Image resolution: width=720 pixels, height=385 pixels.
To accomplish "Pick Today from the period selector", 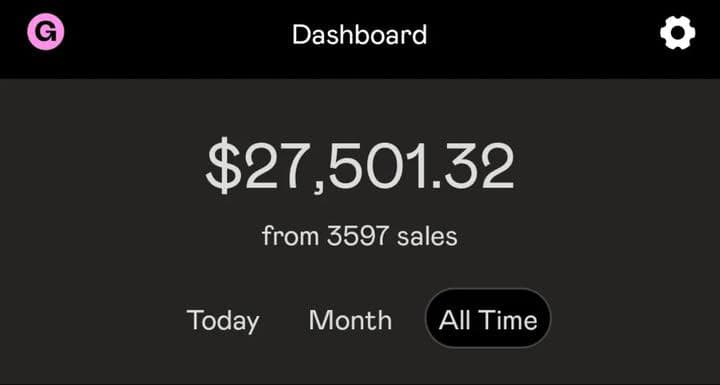I will pyautogui.click(x=223, y=320).
